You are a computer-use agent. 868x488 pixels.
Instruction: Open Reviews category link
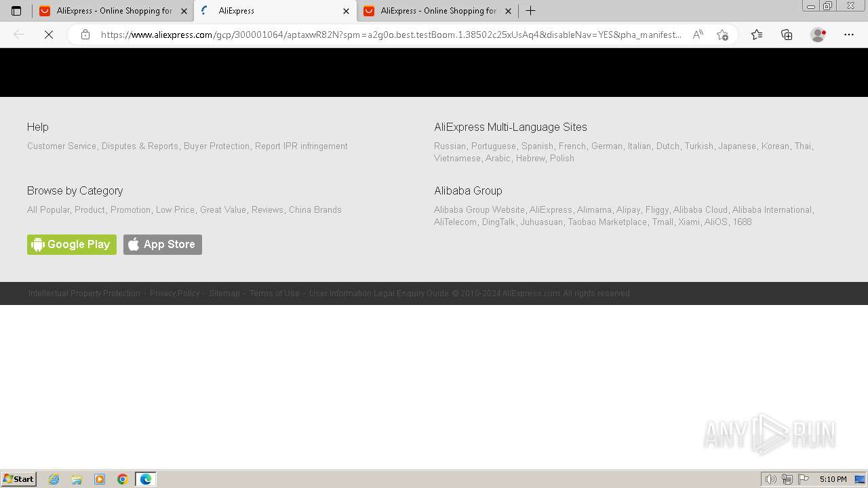coord(267,210)
